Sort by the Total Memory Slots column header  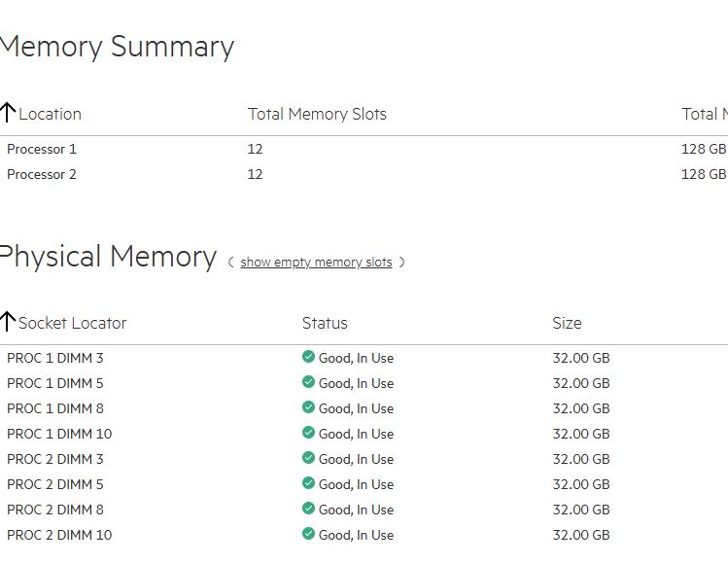click(317, 115)
